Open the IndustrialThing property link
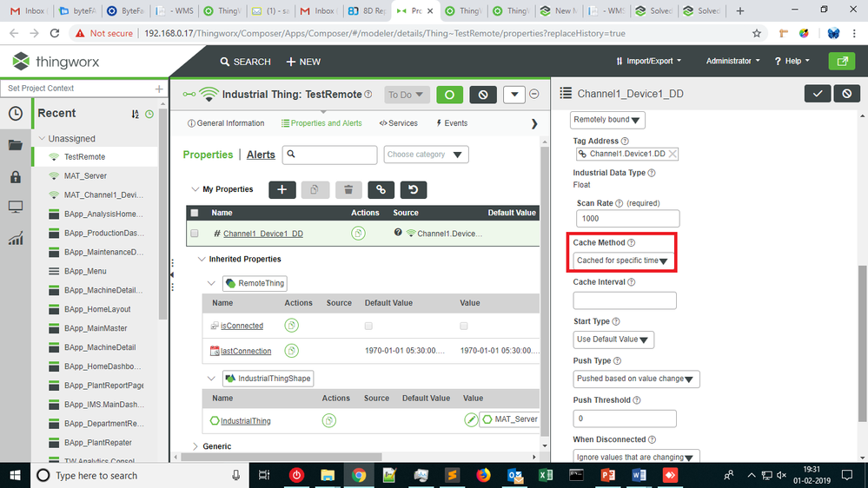The image size is (868, 488). (x=246, y=421)
